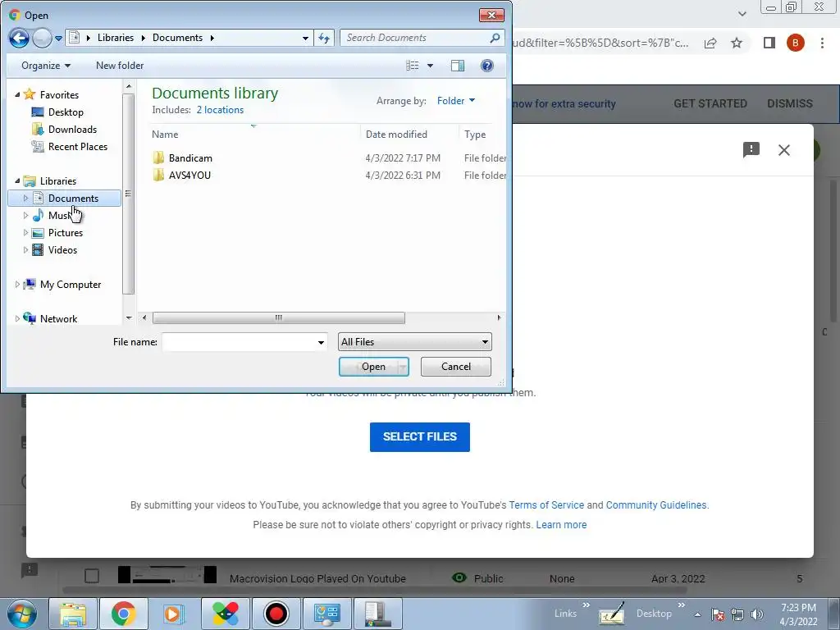Click New folder
Image resolution: width=840 pixels, height=630 pixels.
pos(120,66)
